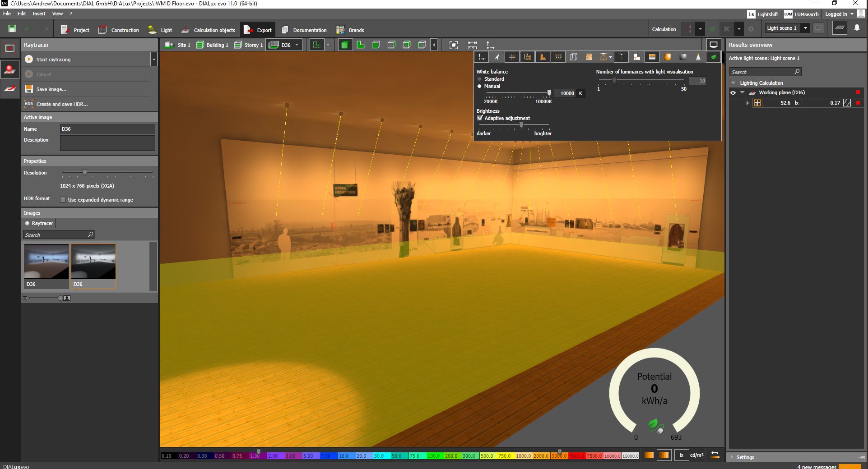Hide the Working plane (D36) result
Viewport: 868px width, 469px height.
click(x=733, y=93)
